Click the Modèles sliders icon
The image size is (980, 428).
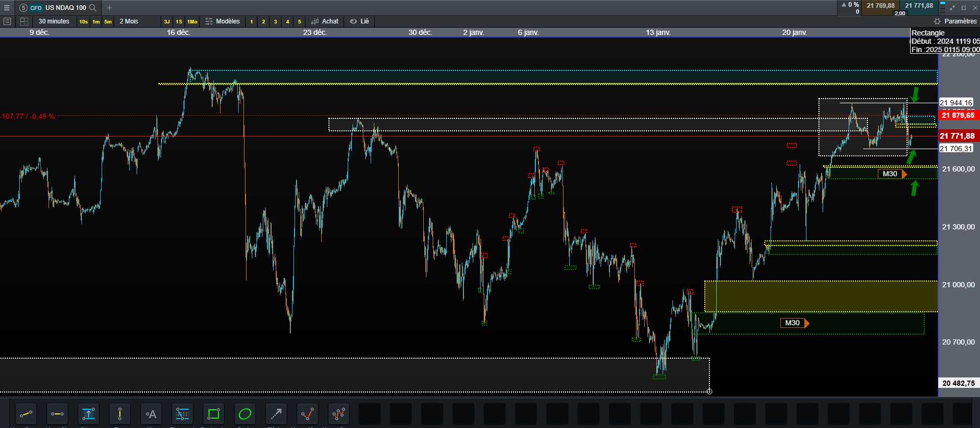pyautogui.click(x=209, y=21)
